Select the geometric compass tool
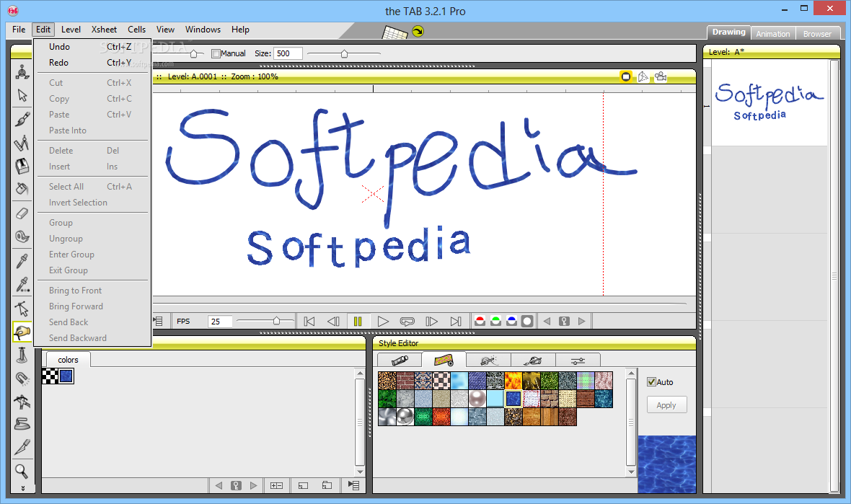851x504 pixels. (x=22, y=143)
